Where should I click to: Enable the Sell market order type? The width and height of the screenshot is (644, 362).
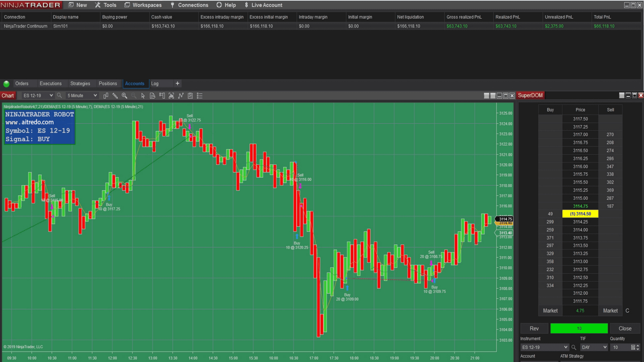tap(609, 310)
